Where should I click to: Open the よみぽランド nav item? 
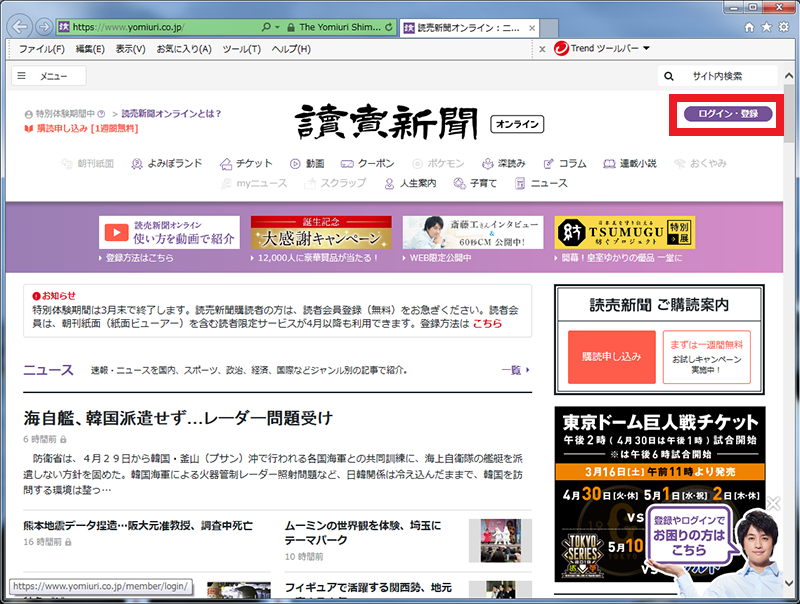pos(167,163)
